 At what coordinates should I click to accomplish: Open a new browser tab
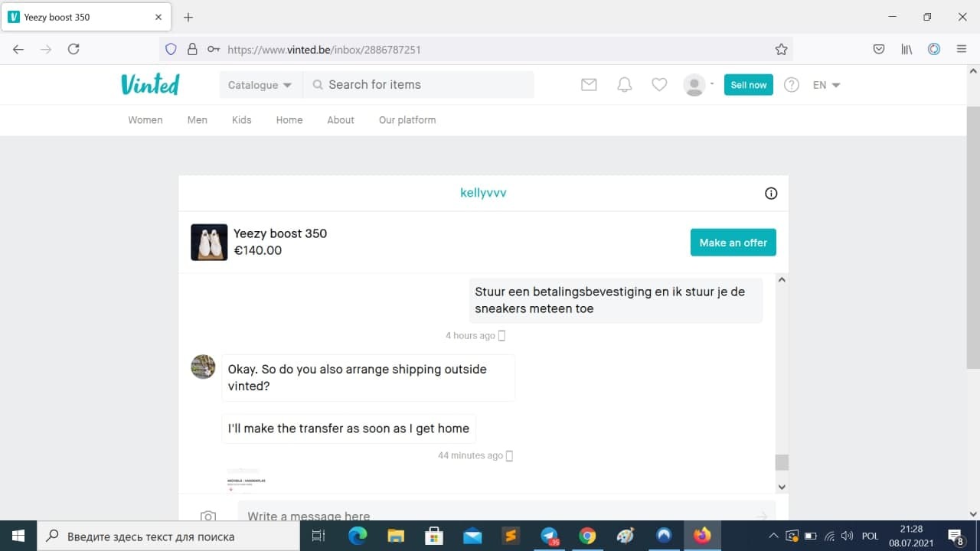pyautogui.click(x=188, y=17)
